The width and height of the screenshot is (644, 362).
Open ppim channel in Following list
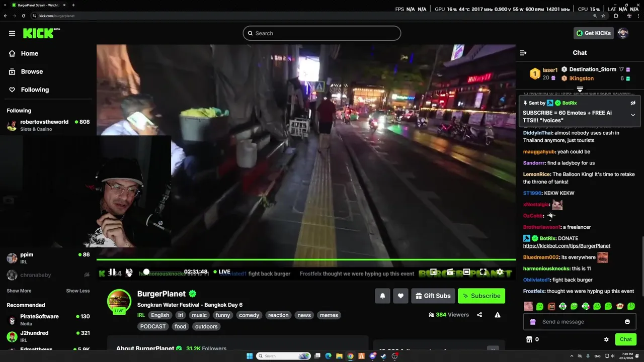coord(48,258)
